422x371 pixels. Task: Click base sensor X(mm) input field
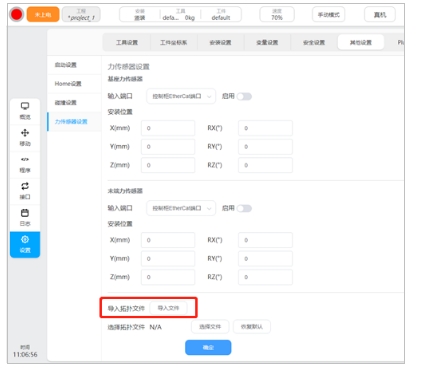[168, 128]
